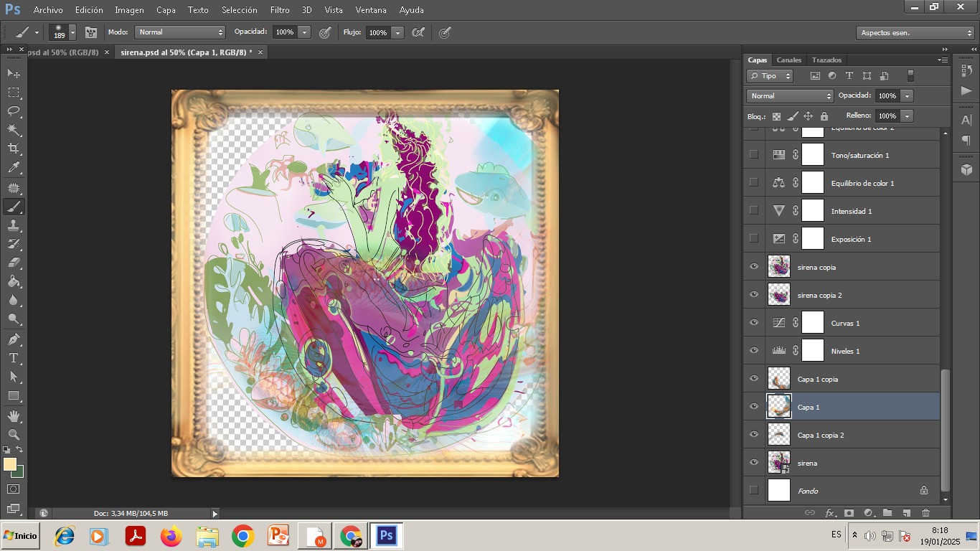This screenshot has width=980, height=551.
Task: Select the sirena layer
Action: [x=842, y=463]
